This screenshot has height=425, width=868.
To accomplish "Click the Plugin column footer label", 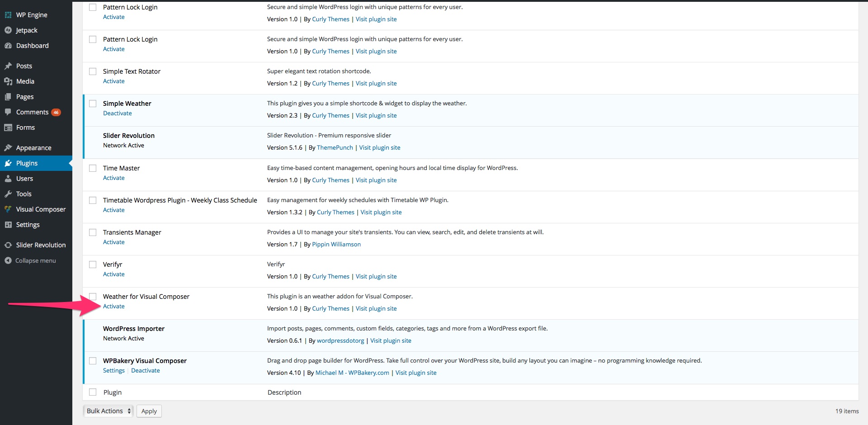I will (x=113, y=392).
